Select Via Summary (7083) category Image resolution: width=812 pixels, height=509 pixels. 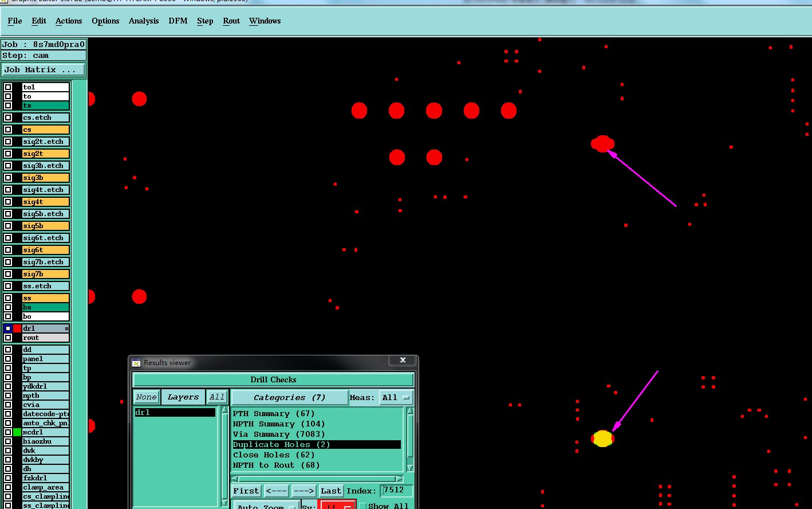(317, 434)
